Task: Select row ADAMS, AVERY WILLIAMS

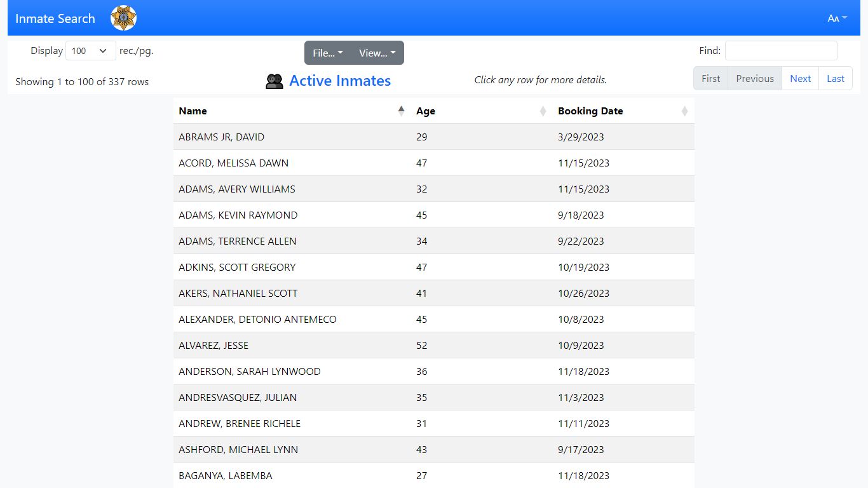Action: pos(434,189)
